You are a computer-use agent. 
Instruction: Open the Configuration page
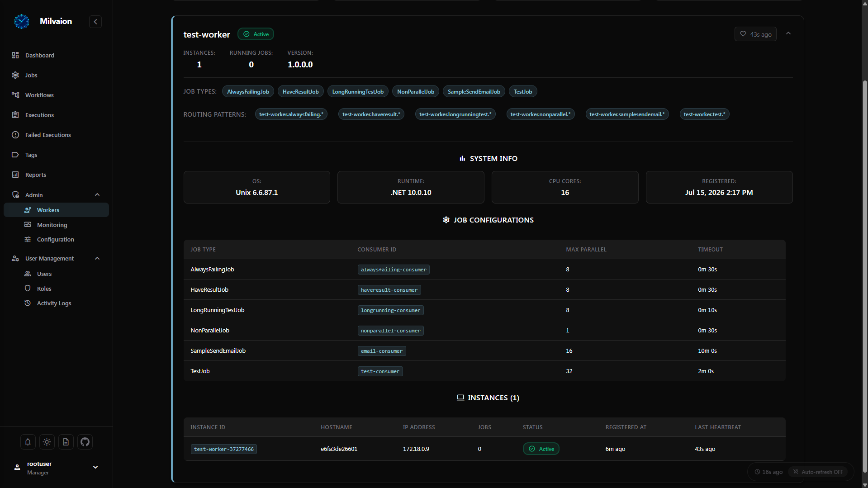(56, 239)
